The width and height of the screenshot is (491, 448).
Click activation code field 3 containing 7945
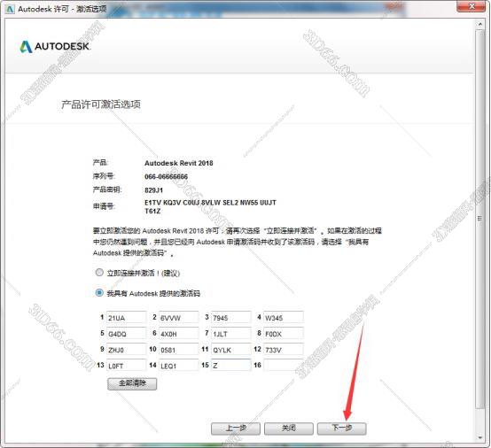[x=230, y=317]
